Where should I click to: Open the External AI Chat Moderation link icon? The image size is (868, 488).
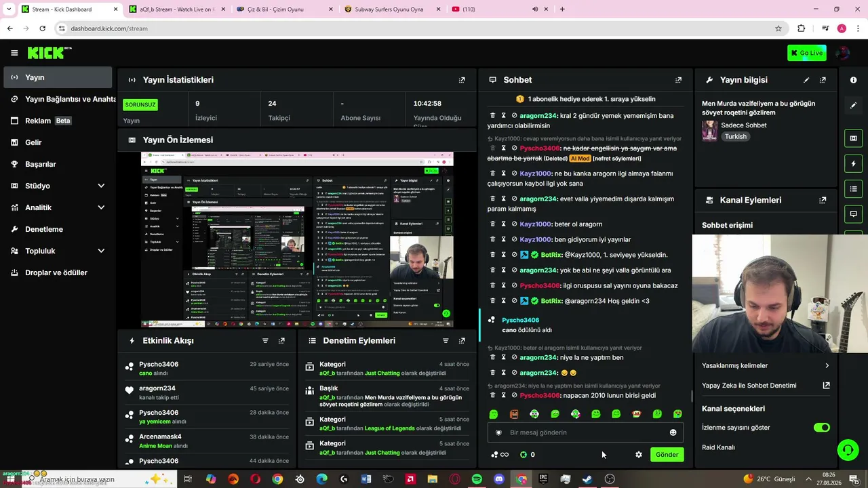click(826, 386)
